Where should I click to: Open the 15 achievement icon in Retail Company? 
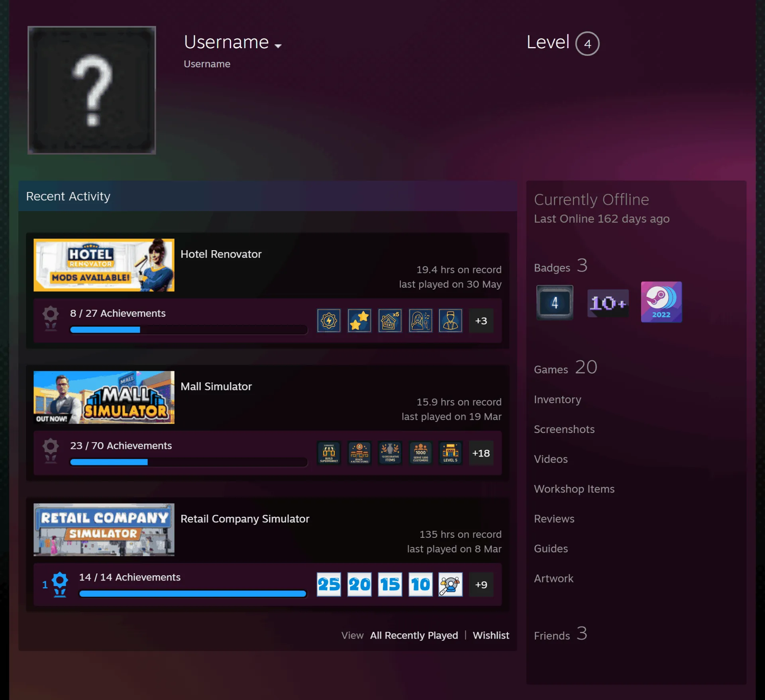[x=390, y=584]
